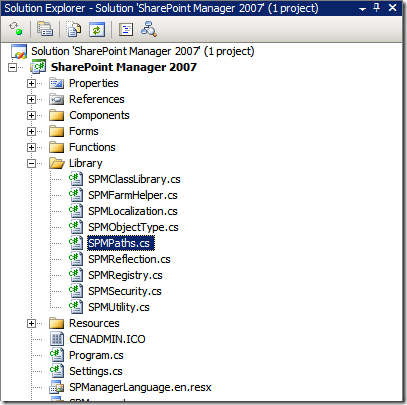
Task: Select SPMReflection.cs in the tree
Action: click(x=129, y=259)
